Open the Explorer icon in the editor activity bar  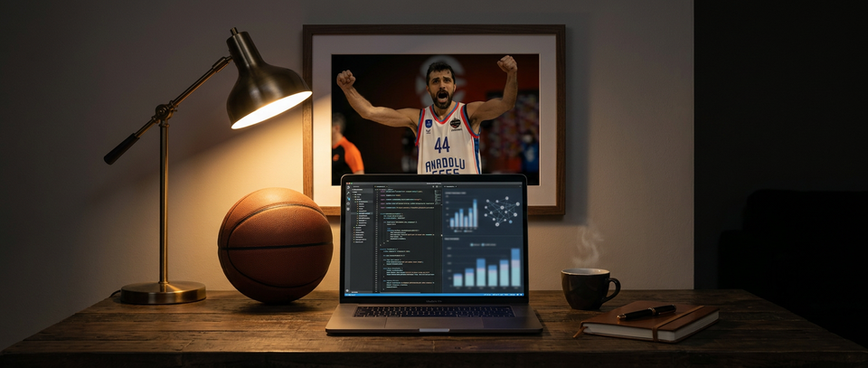[348, 187]
